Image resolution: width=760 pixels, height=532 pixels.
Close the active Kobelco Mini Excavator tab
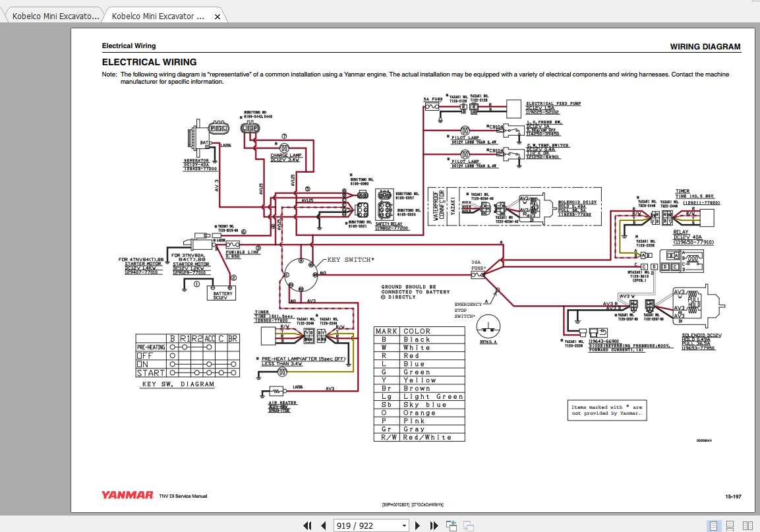click(x=218, y=16)
